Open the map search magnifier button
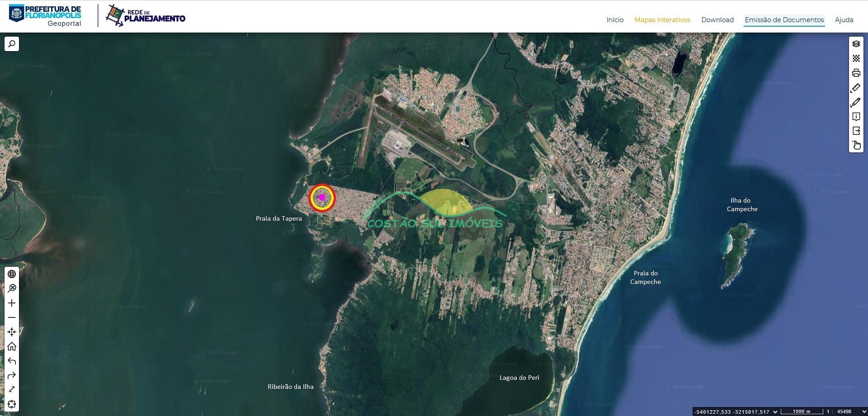 pyautogui.click(x=12, y=44)
